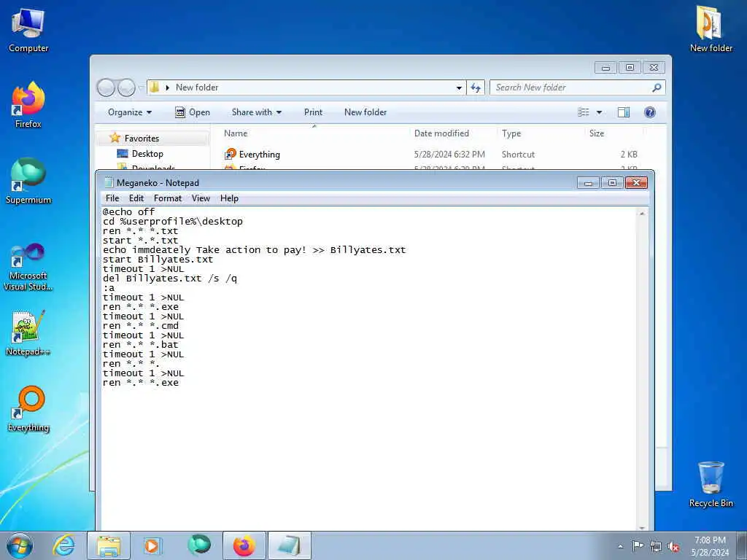
Task: Click the Notepad title bar document icon
Action: point(109,183)
